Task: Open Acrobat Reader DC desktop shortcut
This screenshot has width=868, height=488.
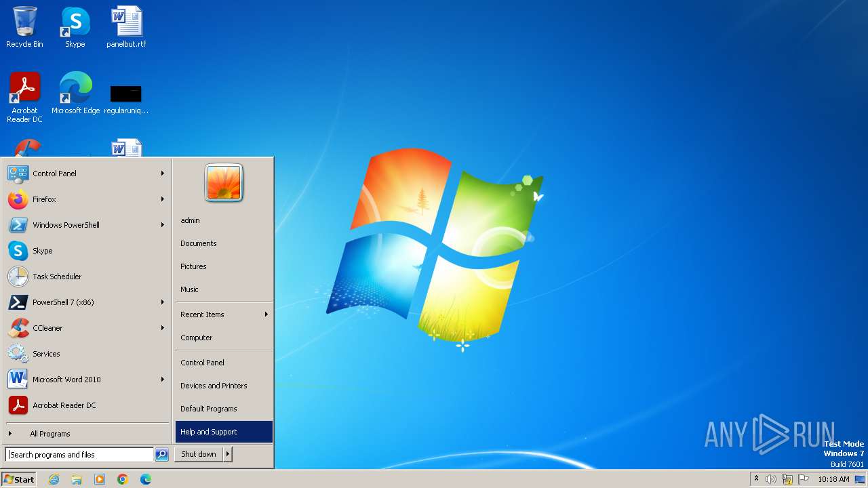Action: point(24,97)
